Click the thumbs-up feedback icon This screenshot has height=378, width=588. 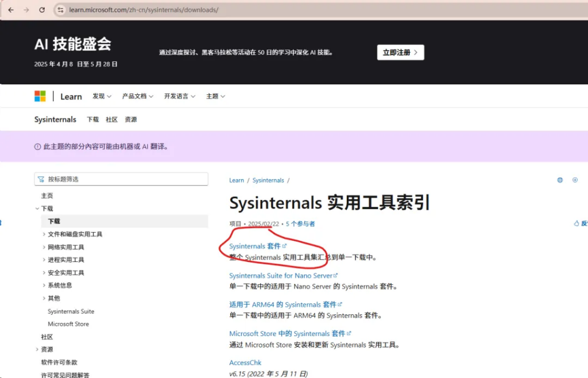[577, 223]
